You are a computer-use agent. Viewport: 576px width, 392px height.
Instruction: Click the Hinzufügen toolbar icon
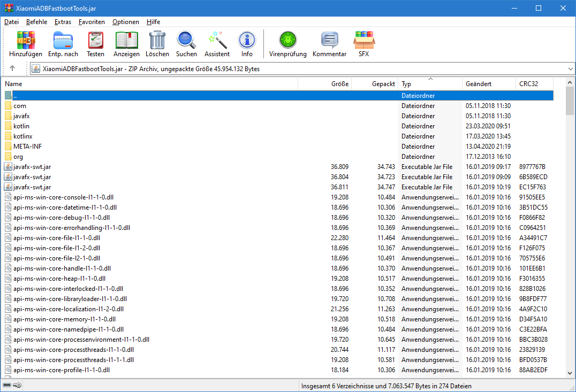pyautogui.click(x=25, y=40)
